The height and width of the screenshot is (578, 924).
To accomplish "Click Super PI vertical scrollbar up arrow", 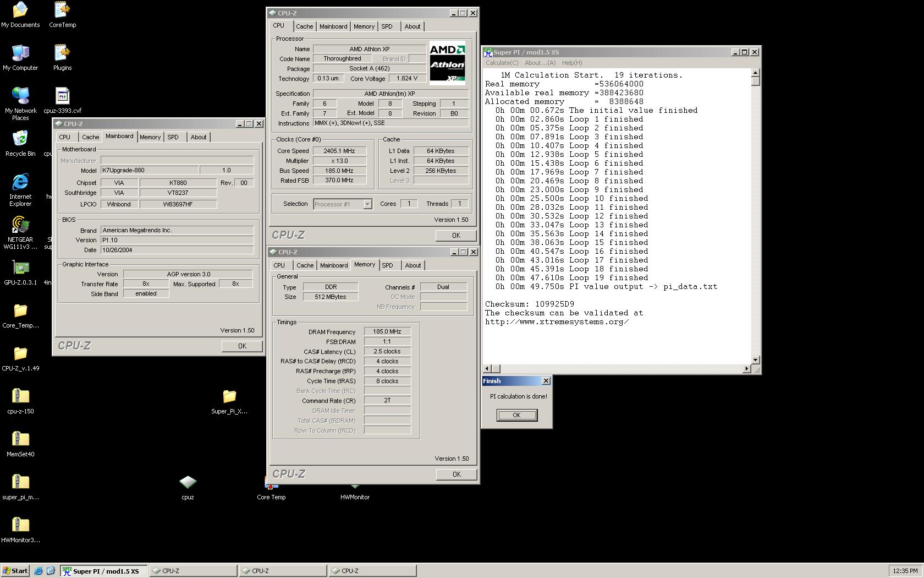I will click(756, 73).
